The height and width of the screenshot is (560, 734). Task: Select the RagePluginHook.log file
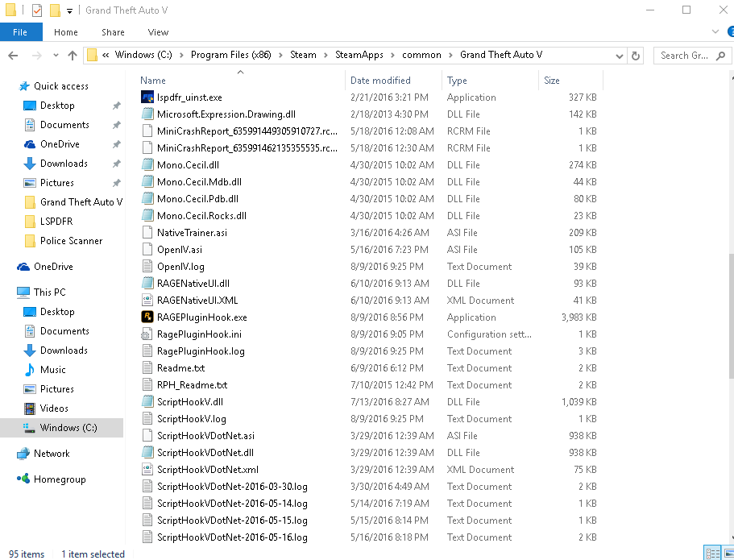[201, 351]
